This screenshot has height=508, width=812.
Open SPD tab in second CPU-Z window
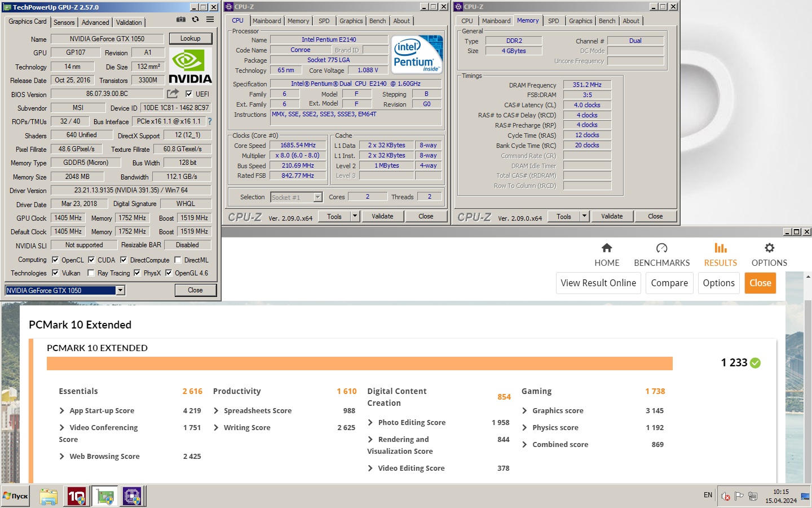(554, 21)
